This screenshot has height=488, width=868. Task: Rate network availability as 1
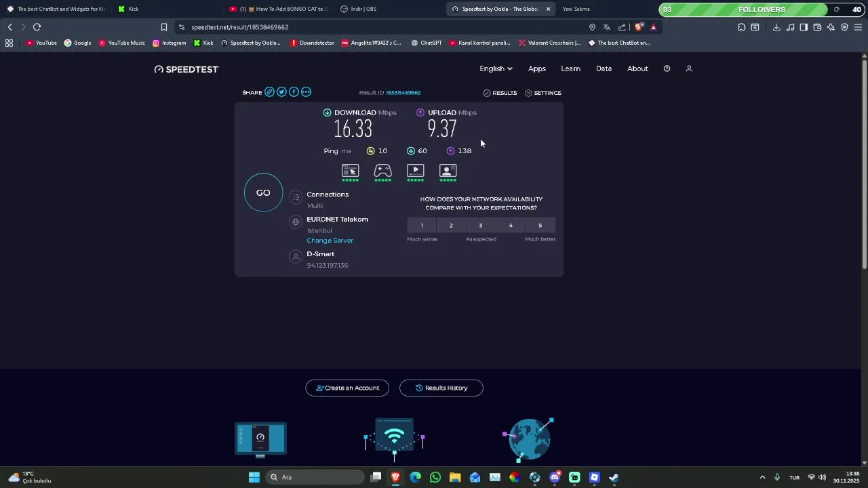point(421,225)
